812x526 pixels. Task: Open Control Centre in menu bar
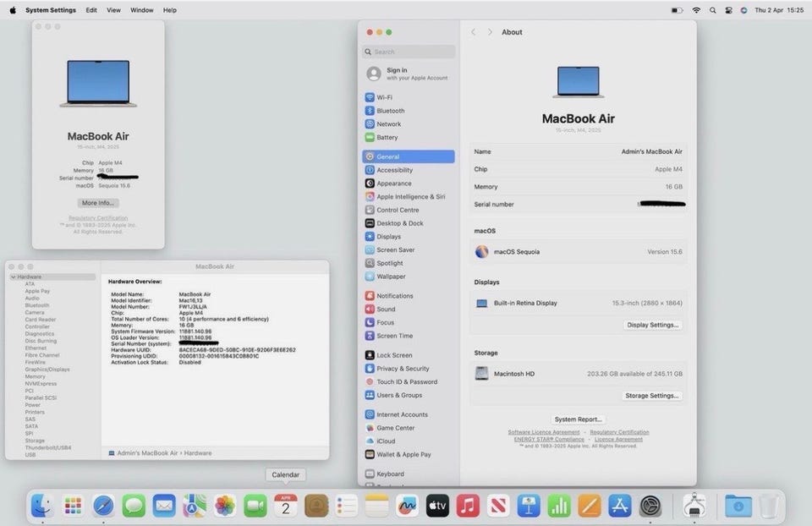[728, 10]
